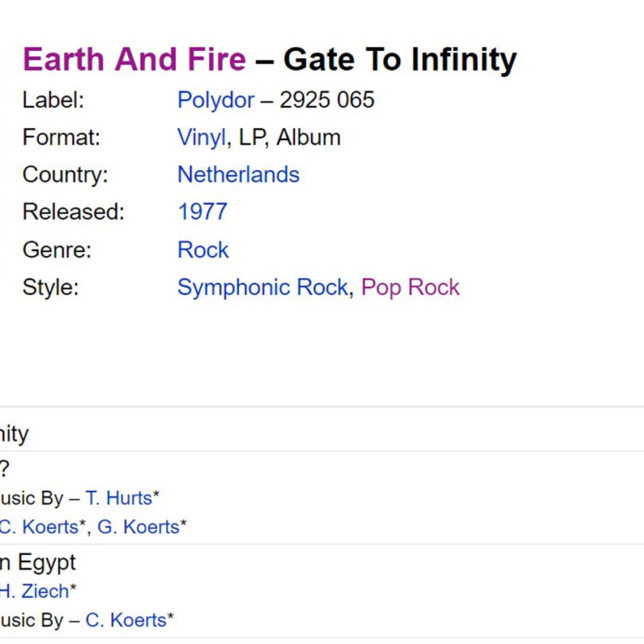Click the 1977 release year link
This screenshot has width=644, height=644.
[x=203, y=212]
